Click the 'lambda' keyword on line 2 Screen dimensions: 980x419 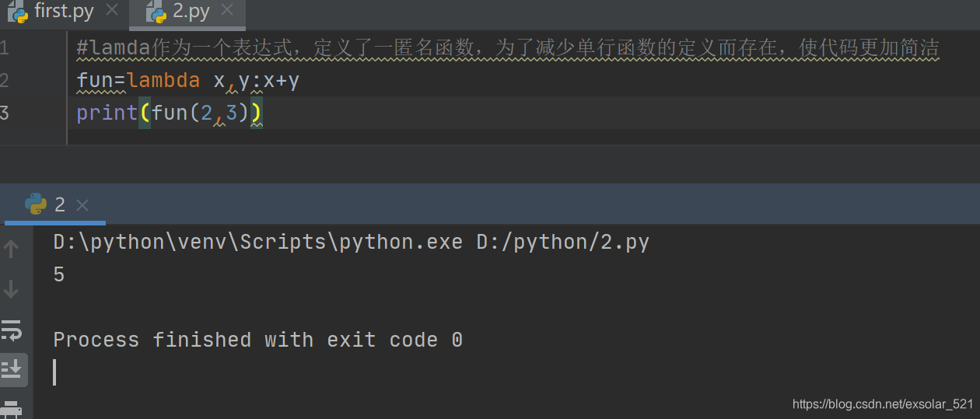(164, 80)
